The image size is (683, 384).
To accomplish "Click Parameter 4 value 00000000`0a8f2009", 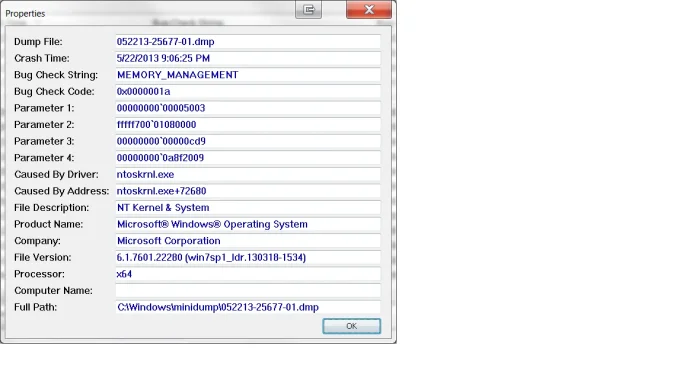I will pyautogui.click(x=248, y=158).
